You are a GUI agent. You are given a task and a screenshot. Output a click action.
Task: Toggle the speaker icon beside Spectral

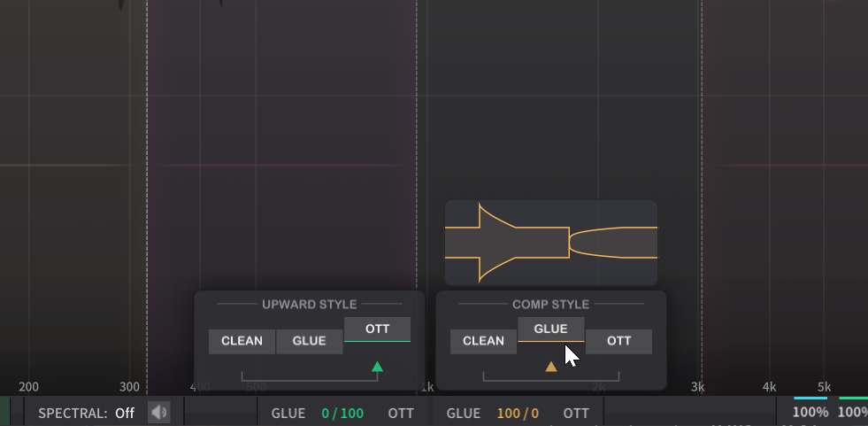[159, 413]
